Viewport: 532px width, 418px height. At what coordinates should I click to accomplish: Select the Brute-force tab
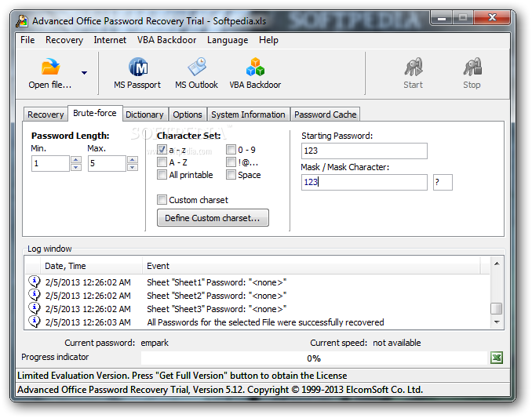[x=95, y=113]
